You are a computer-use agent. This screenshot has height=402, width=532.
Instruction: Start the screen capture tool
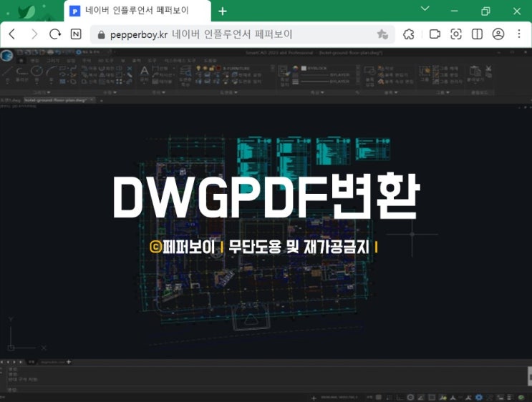456,34
